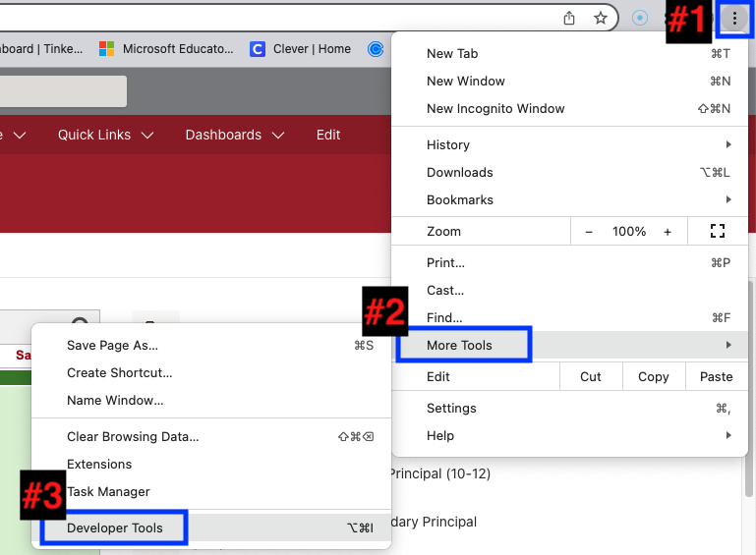The image size is (756, 555).
Task: Open the Quick Links dropdown
Action: pos(105,135)
